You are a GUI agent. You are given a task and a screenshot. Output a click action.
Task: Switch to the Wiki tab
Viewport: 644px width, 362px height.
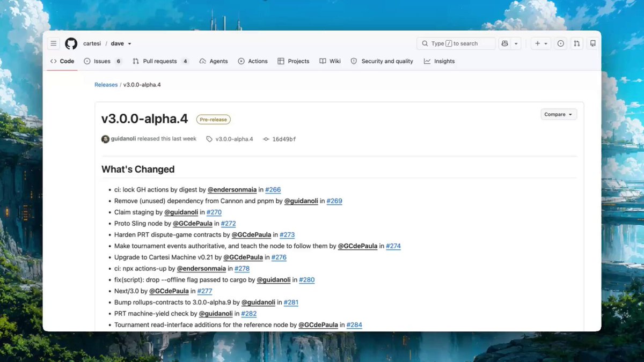pyautogui.click(x=330, y=61)
